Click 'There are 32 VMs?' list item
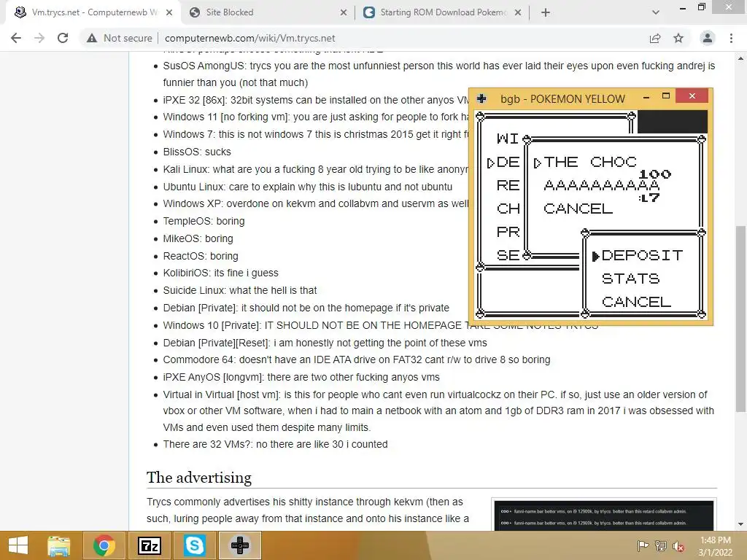The width and height of the screenshot is (747, 560). [275, 444]
